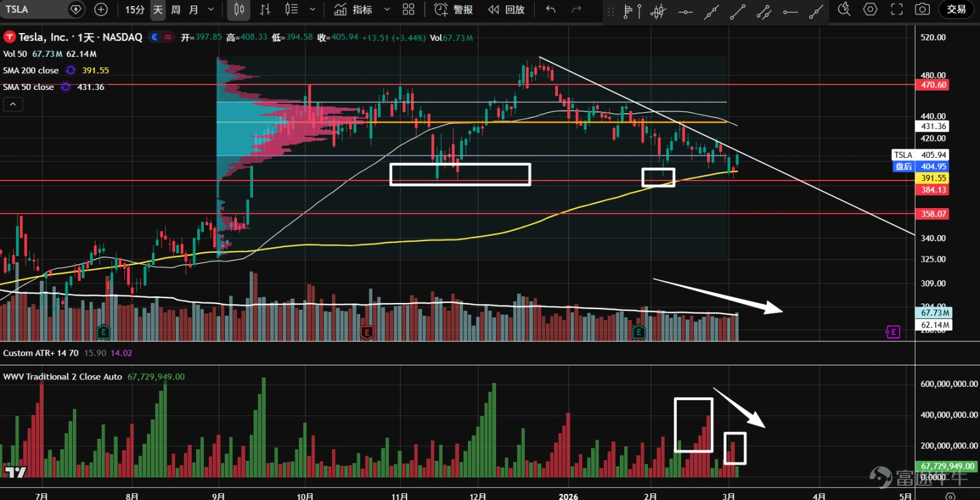Click the red earnings E marker near late October
This screenshot has height=500, width=980.
pos(366,332)
